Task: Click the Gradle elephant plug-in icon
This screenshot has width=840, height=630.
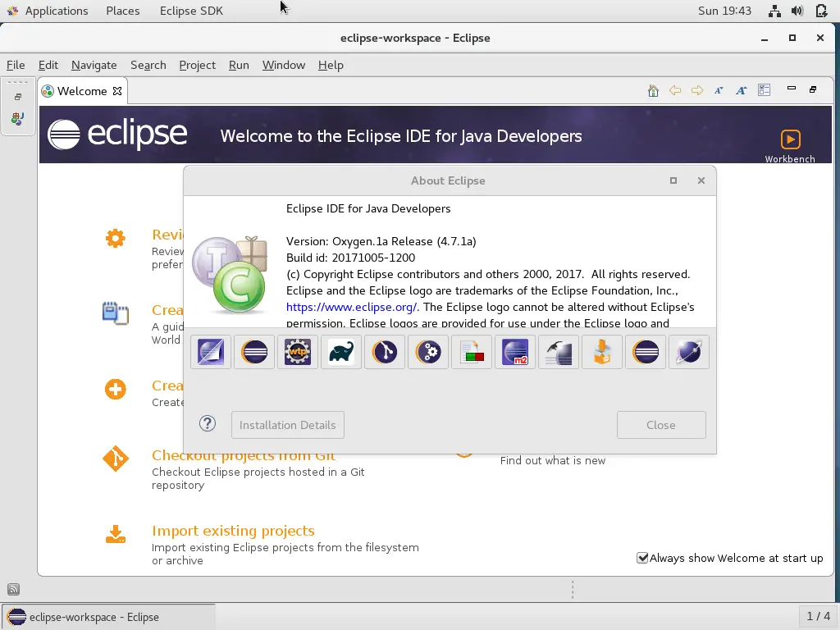Action: pos(341,352)
